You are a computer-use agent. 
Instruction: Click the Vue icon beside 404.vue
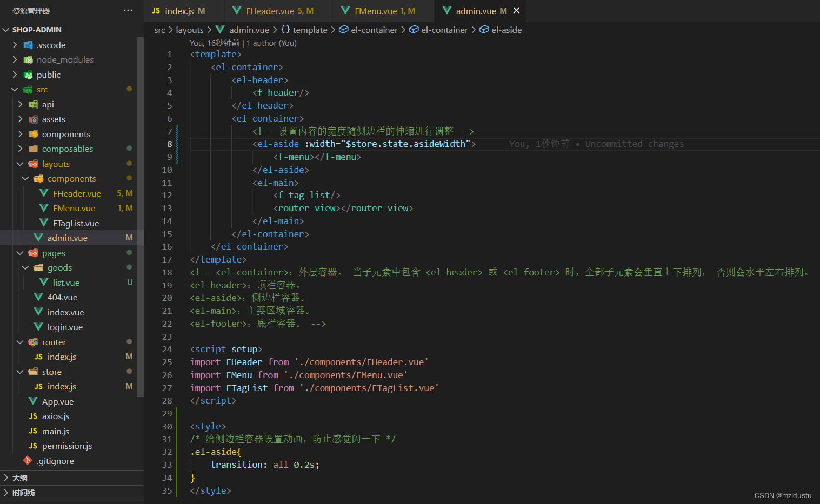click(39, 297)
